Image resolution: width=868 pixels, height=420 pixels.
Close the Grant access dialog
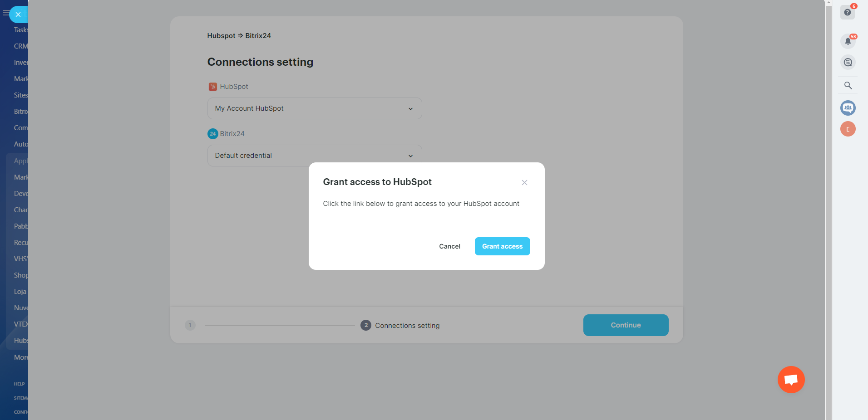[x=524, y=182]
